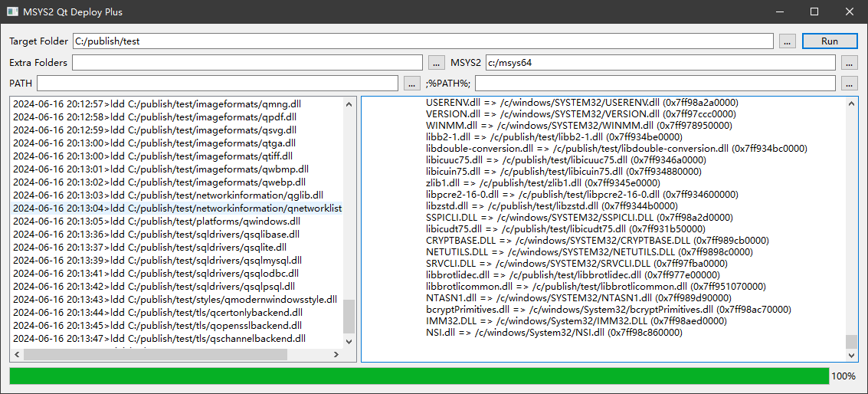Click the libbrotlidec.dll output line

click(x=573, y=275)
